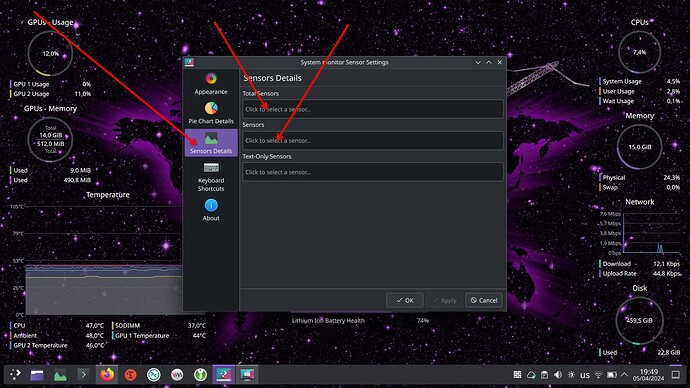The image size is (690, 388).
Task: Open the blue-ringed round app on taskbar
Action: point(154,375)
